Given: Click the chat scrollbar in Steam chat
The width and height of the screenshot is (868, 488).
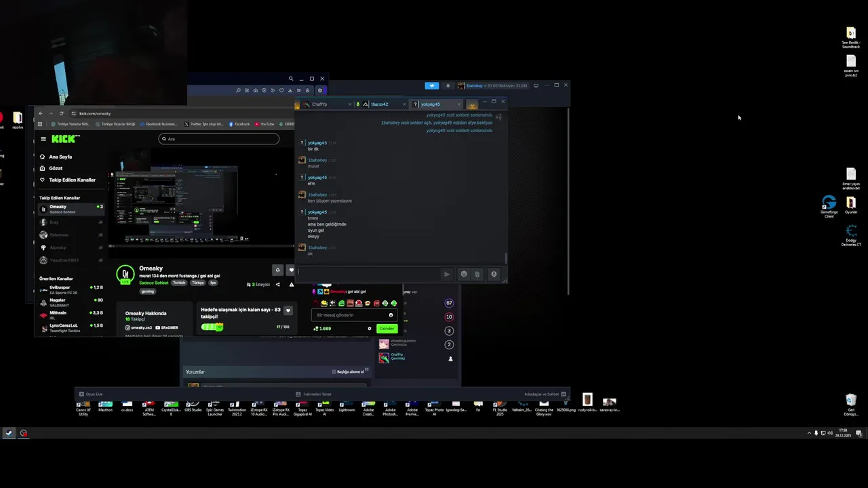Looking at the screenshot, I should point(506,258).
